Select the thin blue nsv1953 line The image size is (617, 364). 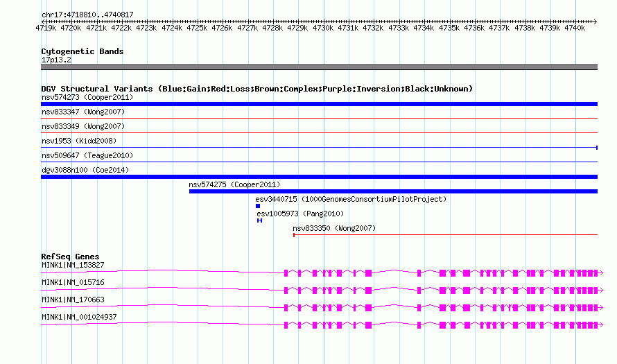319,147
